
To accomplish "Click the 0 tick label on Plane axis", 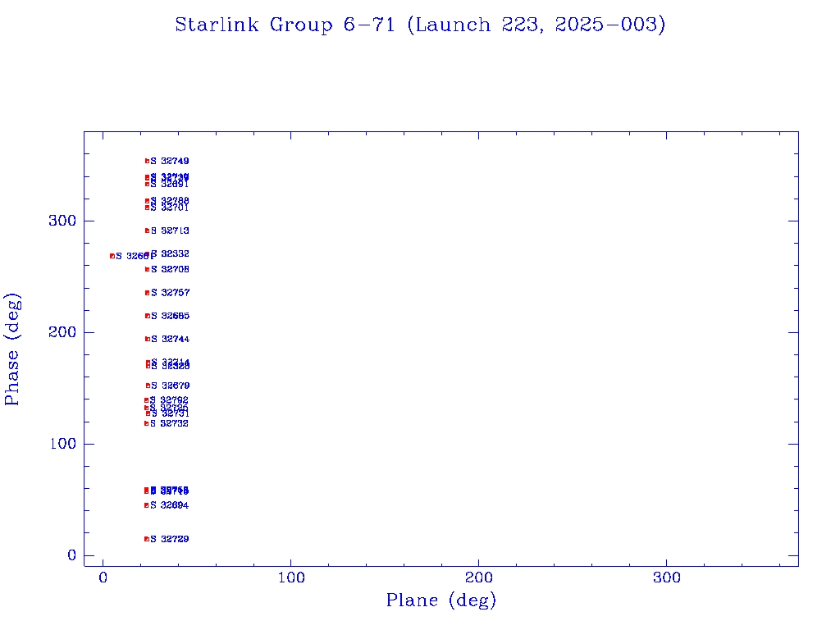I will coord(103,577).
